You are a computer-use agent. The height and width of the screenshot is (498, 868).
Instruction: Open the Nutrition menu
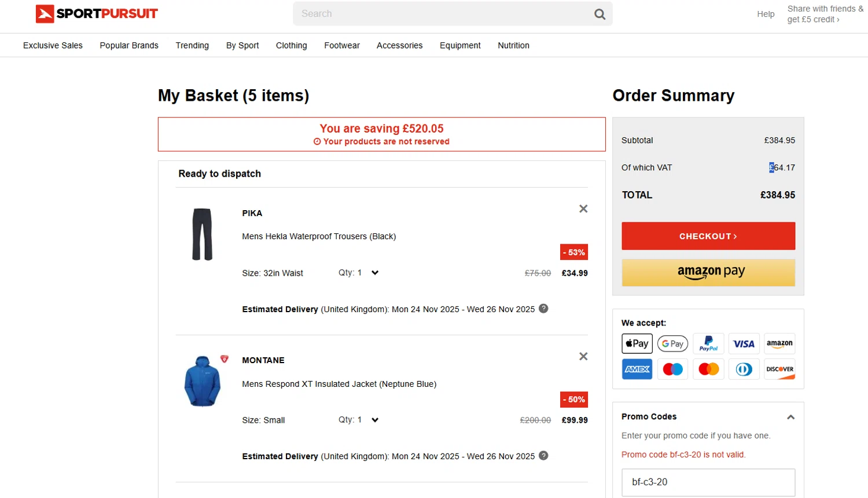point(513,45)
